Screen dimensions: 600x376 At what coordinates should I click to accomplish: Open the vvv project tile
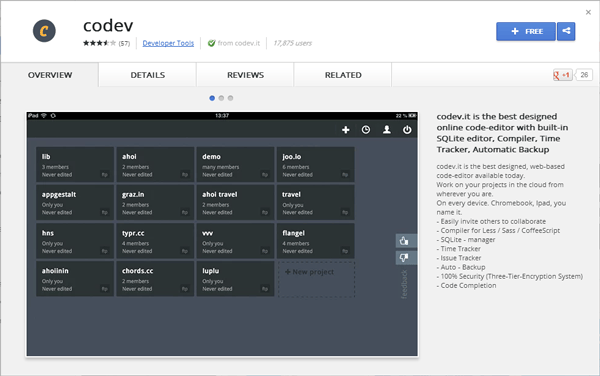235,241
